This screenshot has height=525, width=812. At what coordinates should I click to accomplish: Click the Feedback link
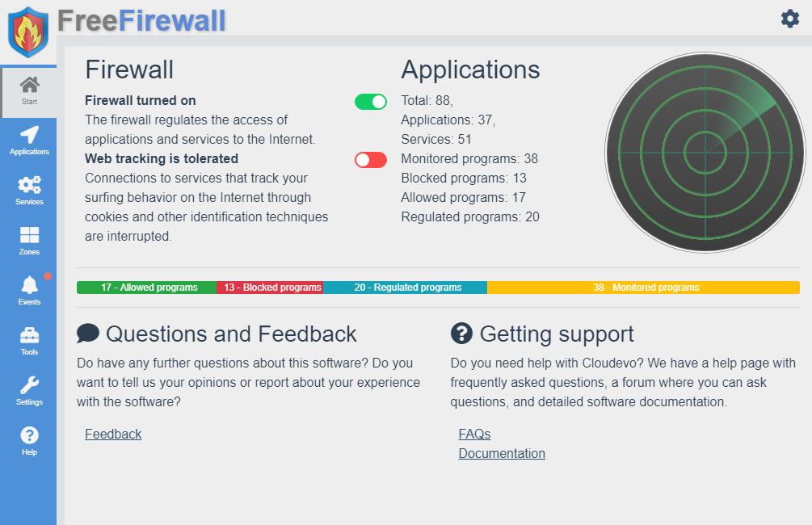[113, 435]
